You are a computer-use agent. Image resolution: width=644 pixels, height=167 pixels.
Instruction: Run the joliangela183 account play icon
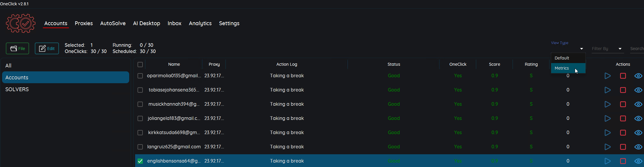click(x=608, y=118)
